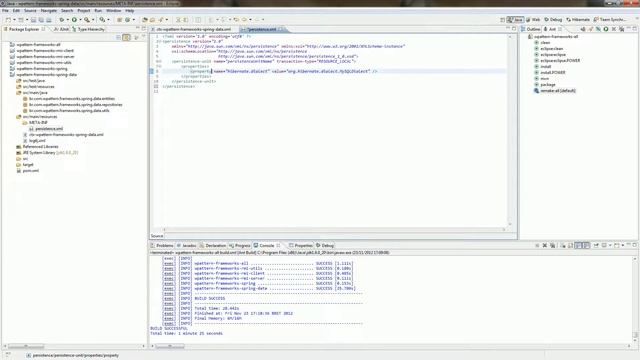Select Referenced Libraries node

click(40, 147)
